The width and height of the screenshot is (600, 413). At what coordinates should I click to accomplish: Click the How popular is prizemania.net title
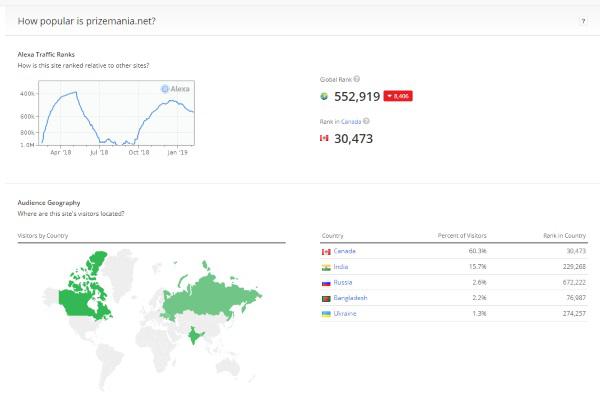point(86,21)
